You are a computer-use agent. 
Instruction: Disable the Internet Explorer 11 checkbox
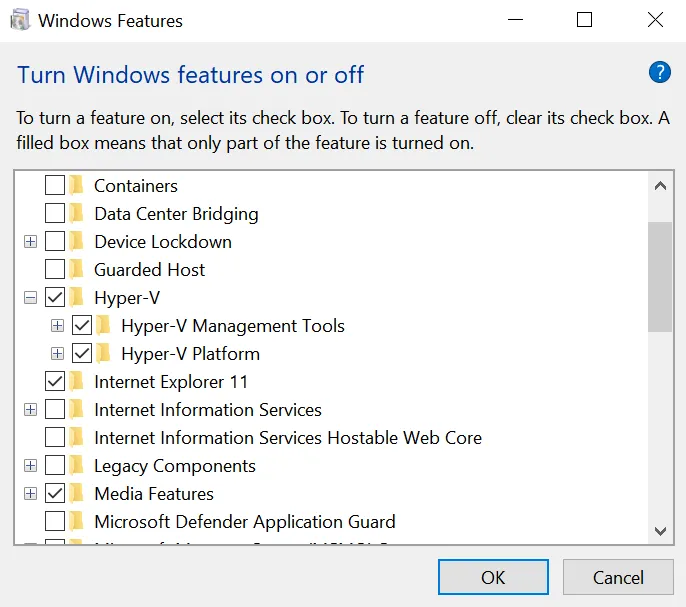coord(55,382)
